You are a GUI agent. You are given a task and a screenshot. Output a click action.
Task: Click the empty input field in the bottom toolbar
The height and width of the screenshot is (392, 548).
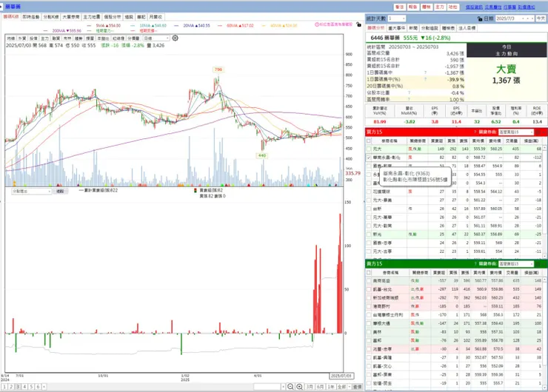[267, 387]
